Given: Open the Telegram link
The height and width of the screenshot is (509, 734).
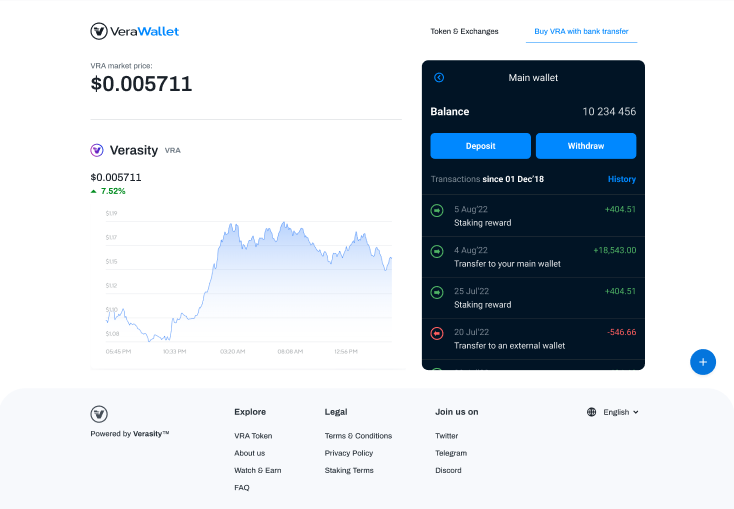Looking at the screenshot, I should point(451,453).
